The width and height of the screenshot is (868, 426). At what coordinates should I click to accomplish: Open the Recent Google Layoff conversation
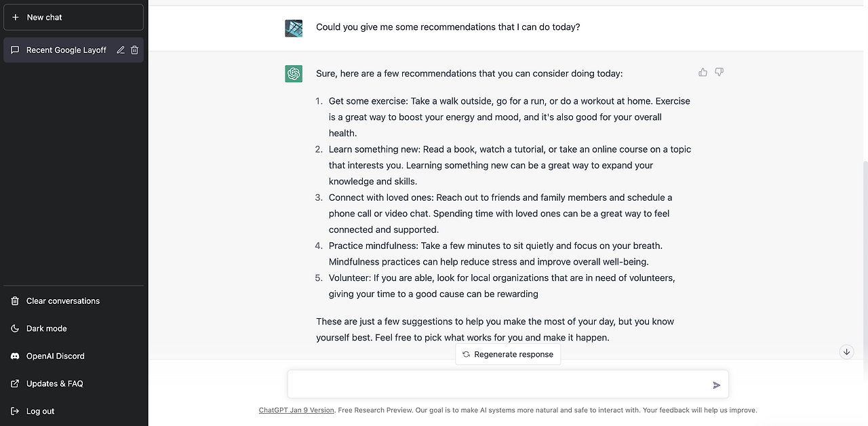[66, 50]
